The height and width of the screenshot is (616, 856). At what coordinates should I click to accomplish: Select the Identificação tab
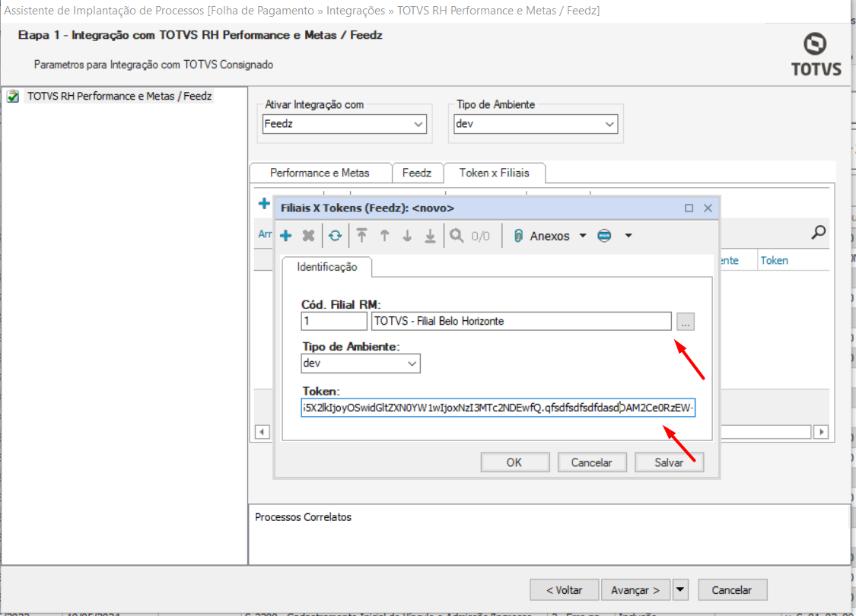tap(327, 268)
